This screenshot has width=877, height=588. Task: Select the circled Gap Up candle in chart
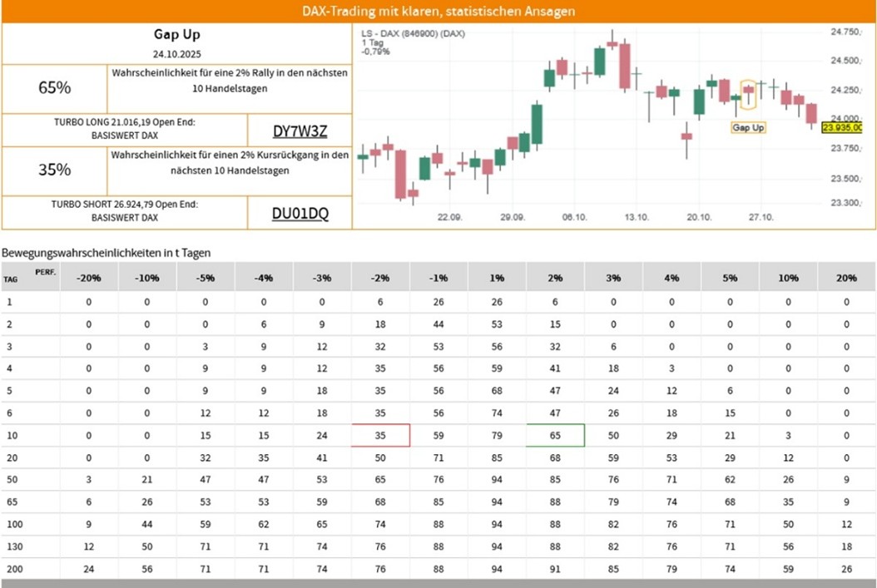click(749, 91)
